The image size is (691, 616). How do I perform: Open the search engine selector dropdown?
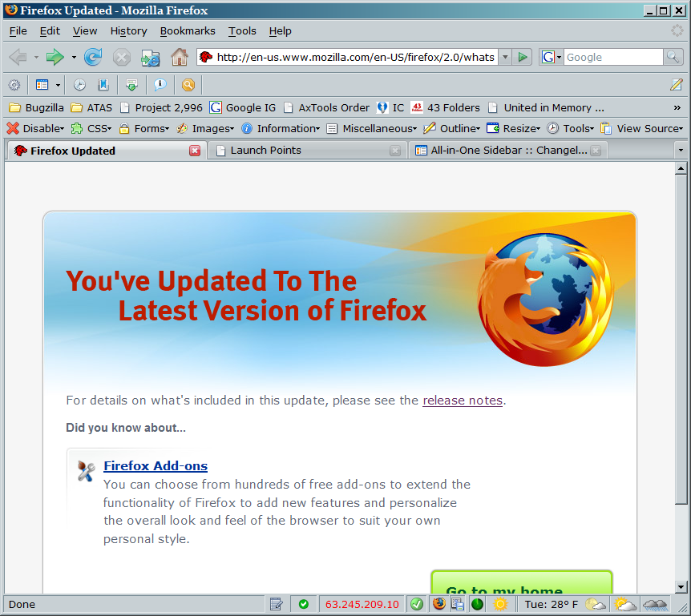tap(551, 57)
